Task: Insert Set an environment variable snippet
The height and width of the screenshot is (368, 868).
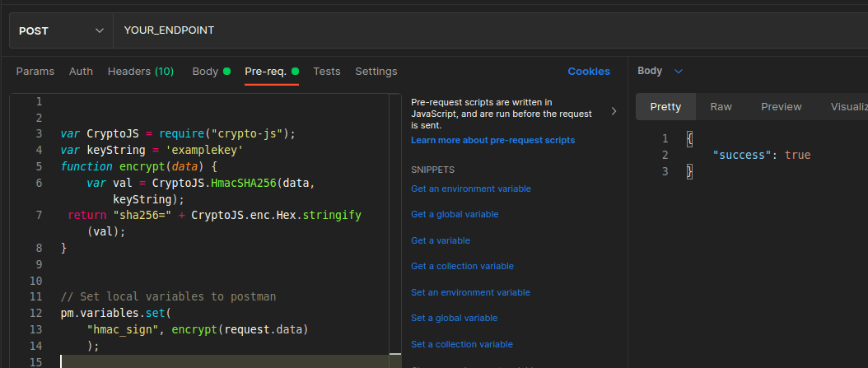Action: coord(470,292)
